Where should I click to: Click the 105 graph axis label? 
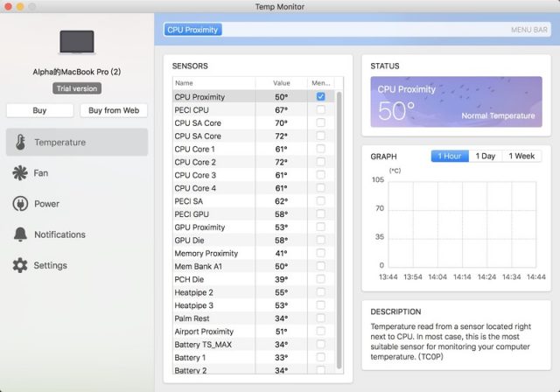click(x=377, y=179)
